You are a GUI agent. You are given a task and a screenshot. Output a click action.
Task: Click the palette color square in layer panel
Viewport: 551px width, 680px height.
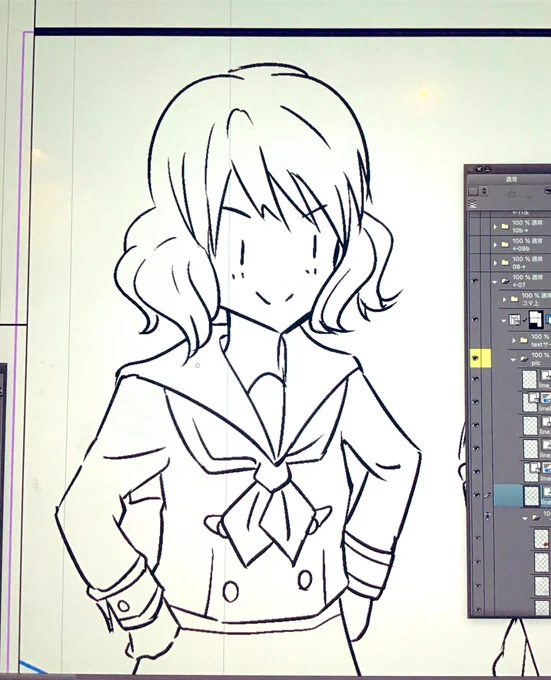coord(473,191)
